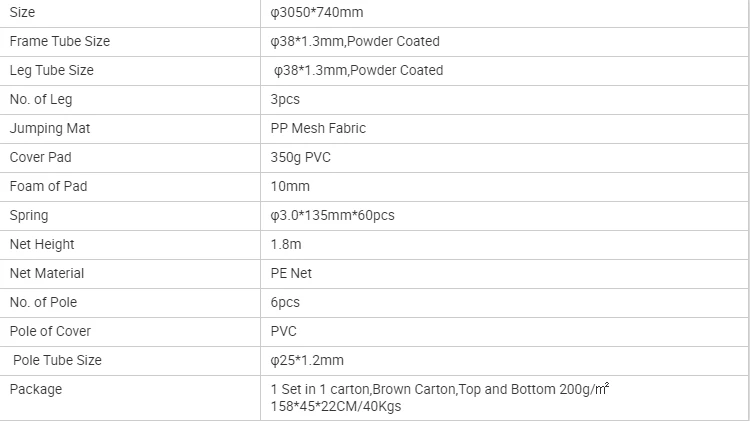Screen dimensions: 750x421
Task: Select the PP Mesh Fabric value
Action: click(x=318, y=128)
